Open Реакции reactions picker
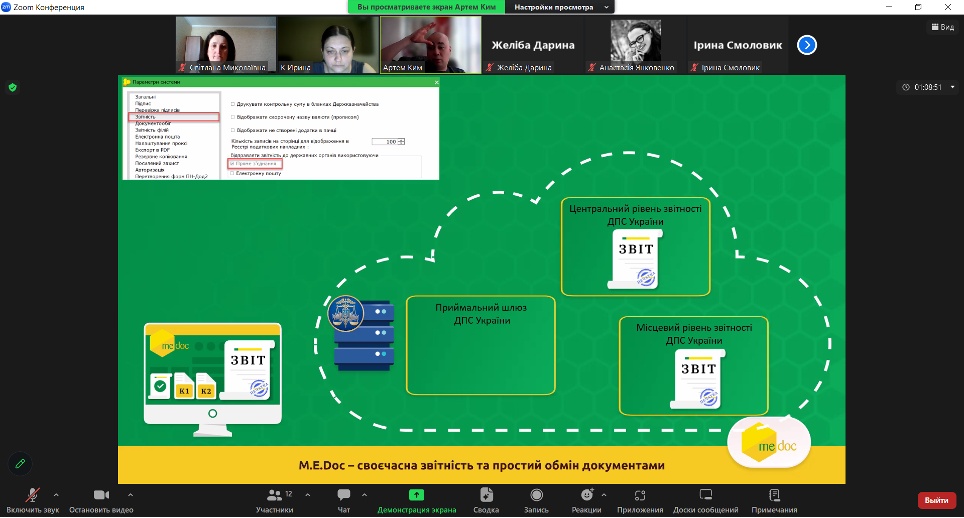Screen dimensions: 964x518 click(586, 500)
